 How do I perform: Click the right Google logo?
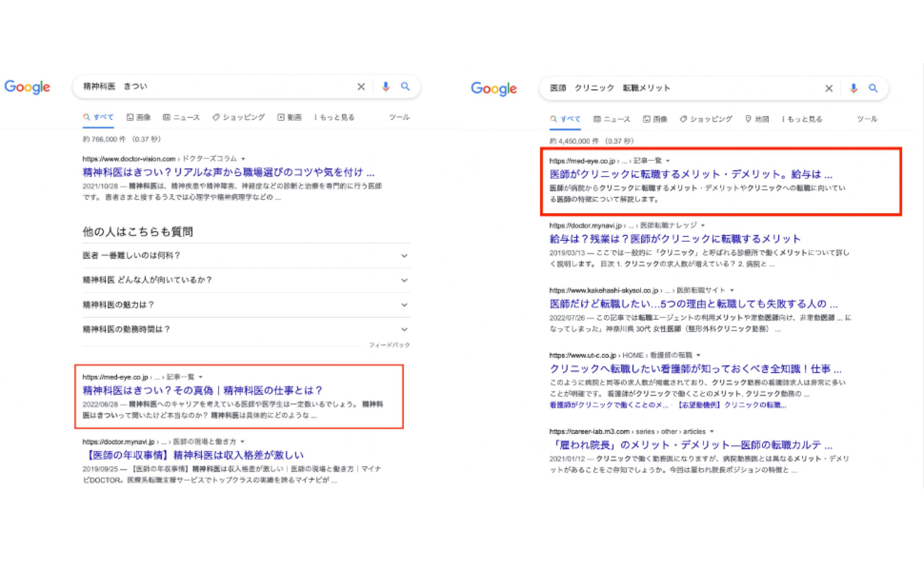pyautogui.click(x=494, y=89)
